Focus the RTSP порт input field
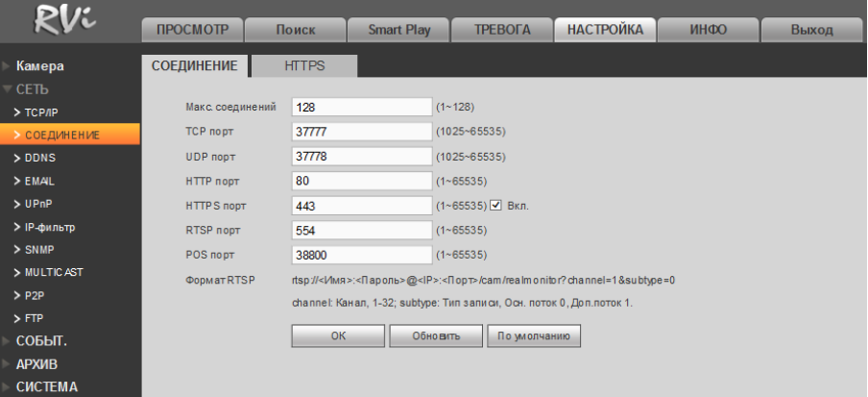This screenshot has height=397, width=868. 362,231
